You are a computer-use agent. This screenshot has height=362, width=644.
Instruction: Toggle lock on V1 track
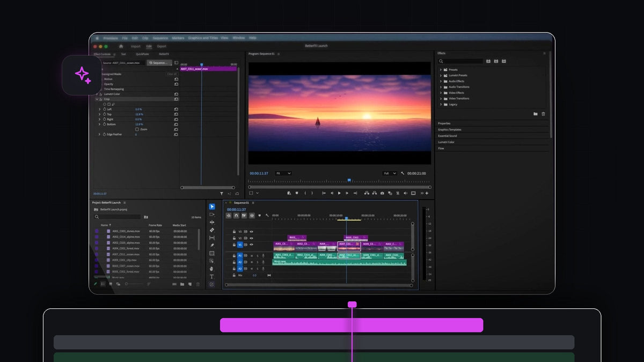pyautogui.click(x=234, y=244)
